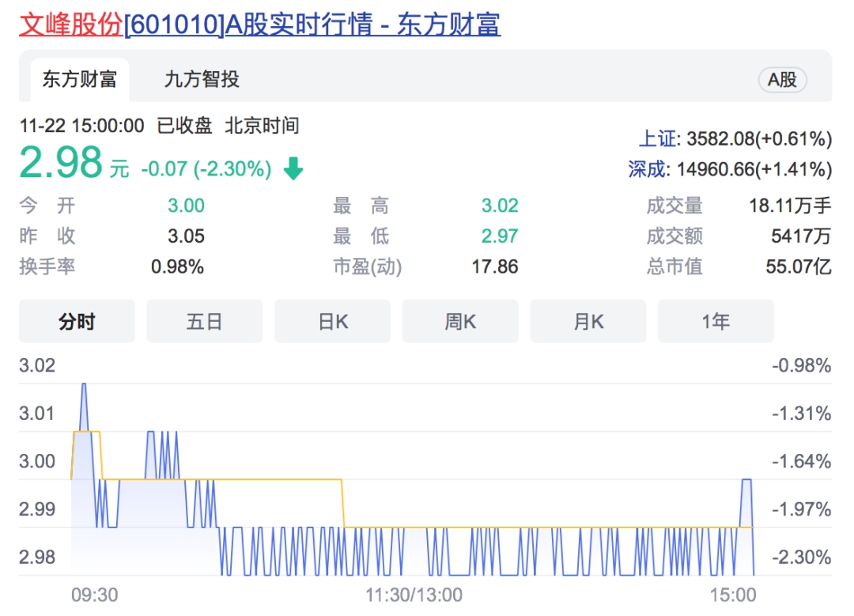Screen dimensions: 854x616
Task: Open the 上证 index link
Action: (x=658, y=139)
